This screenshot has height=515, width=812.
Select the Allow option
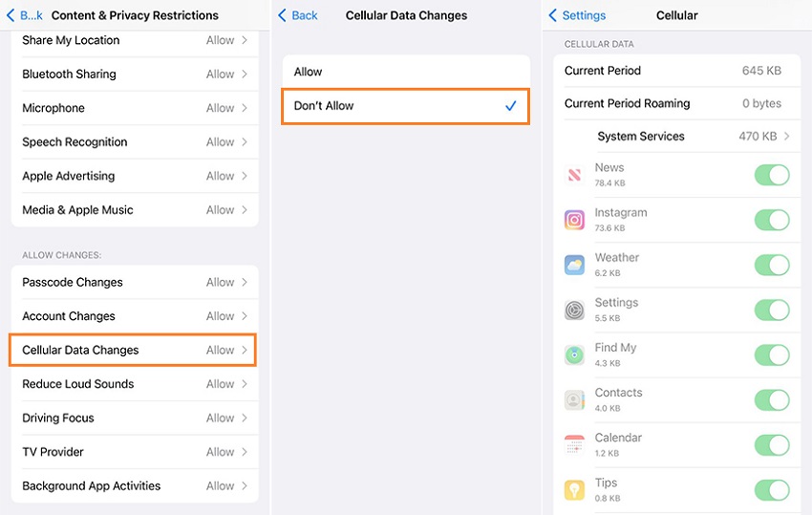(x=405, y=72)
